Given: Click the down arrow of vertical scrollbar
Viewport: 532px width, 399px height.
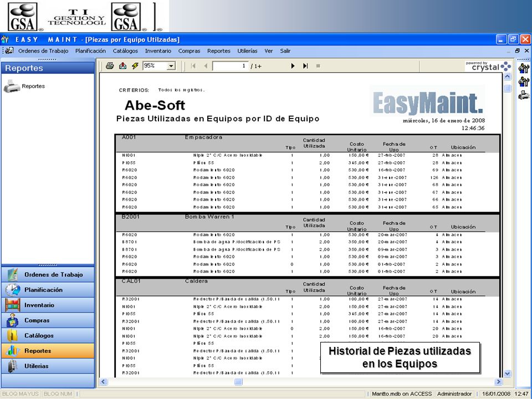Looking at the screenshot, I should (507, 374).
